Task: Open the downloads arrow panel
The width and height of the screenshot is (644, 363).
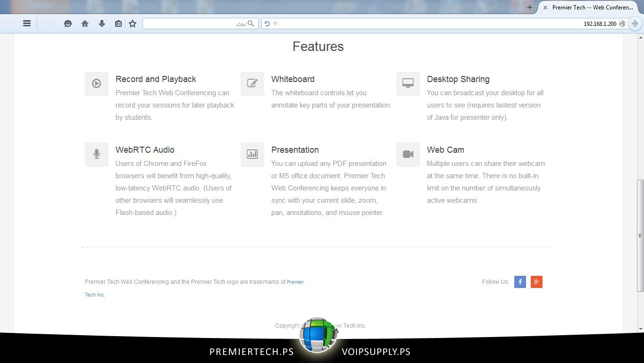Action: 102,24
